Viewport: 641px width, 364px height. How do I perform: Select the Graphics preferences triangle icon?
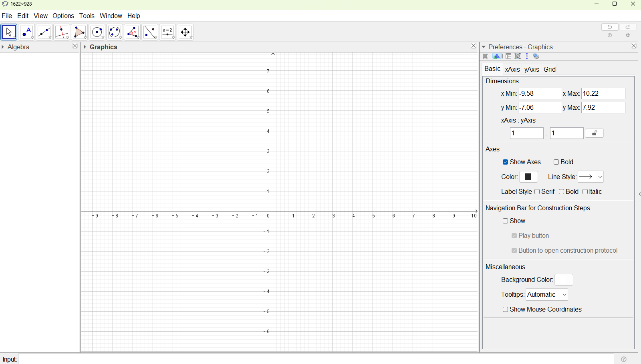click(497, 56)
